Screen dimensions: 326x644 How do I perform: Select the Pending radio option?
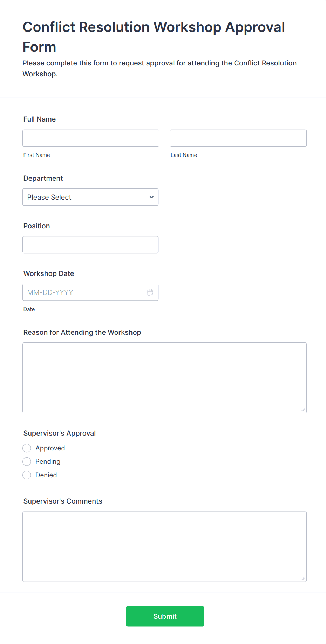pos(27,462)
